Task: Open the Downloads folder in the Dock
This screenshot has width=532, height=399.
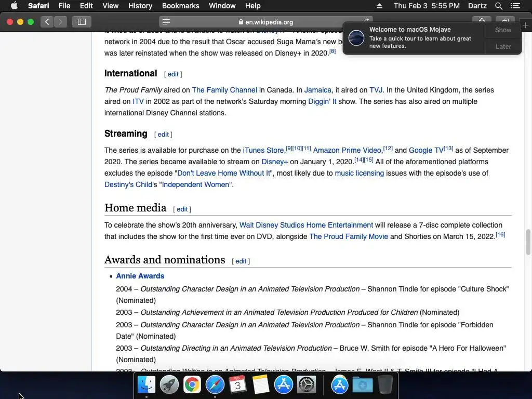Action: coord(362,385)
